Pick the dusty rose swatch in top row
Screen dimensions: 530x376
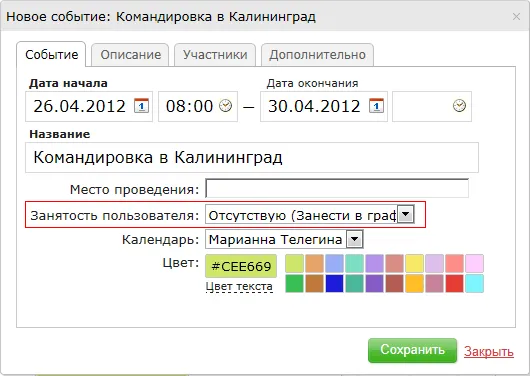(x=394, y=263)
